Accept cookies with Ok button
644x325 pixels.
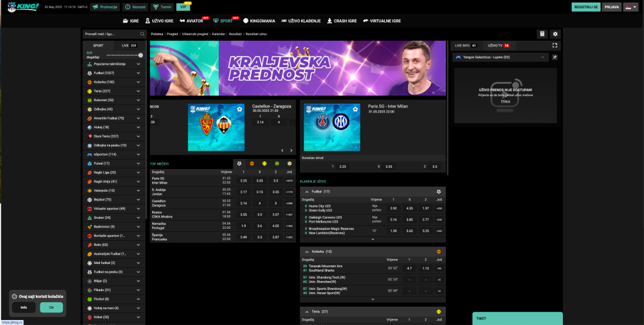52,307
